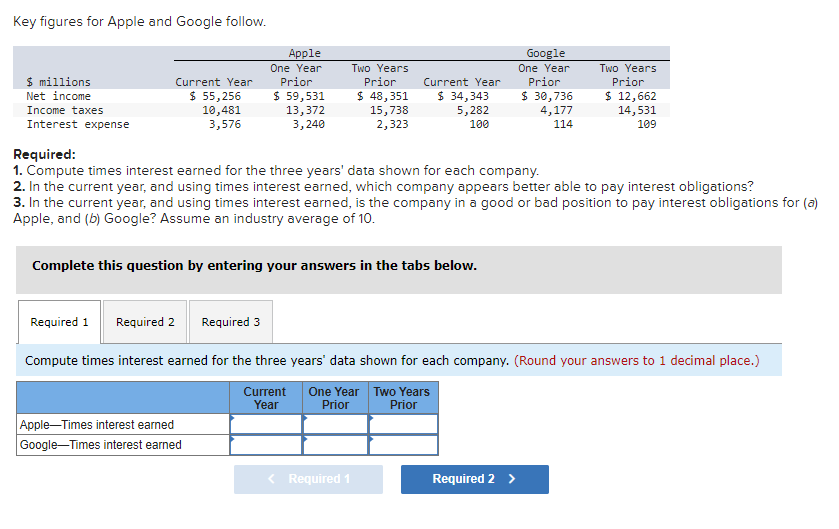Click Google one year prior net income $ 30,736
This screenshot has height=529, width=839.
click(x=547, y=96)
